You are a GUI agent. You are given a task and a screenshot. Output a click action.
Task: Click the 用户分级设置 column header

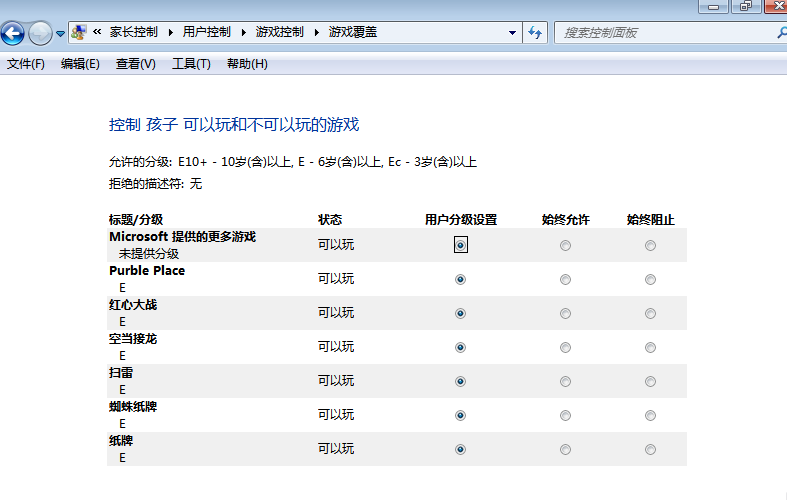pyautogui.click(x=461, y=219)
